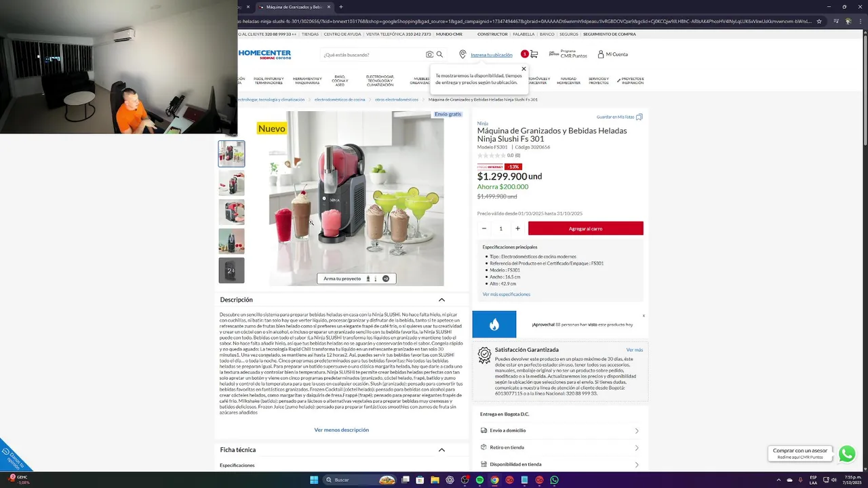Image resolution: width=868 pixels, height=488 pixels.
Task: Click the Task View taskbar icon
Action: (x=405, y=480)
